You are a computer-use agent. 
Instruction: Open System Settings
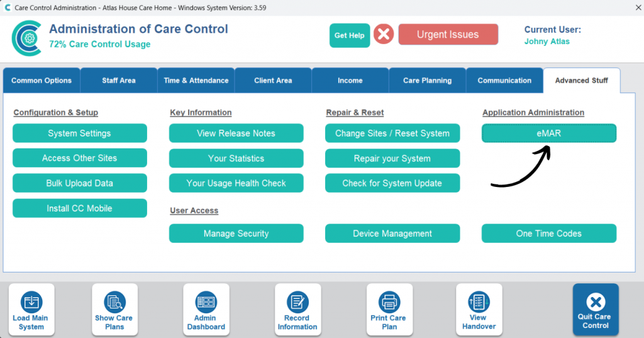pyautogui.click(x=80, y=133)
